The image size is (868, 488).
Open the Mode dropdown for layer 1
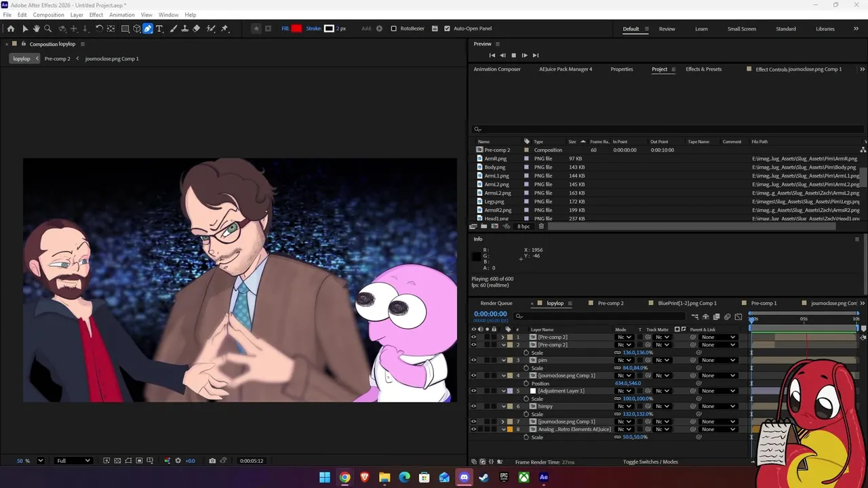[624, 337]
